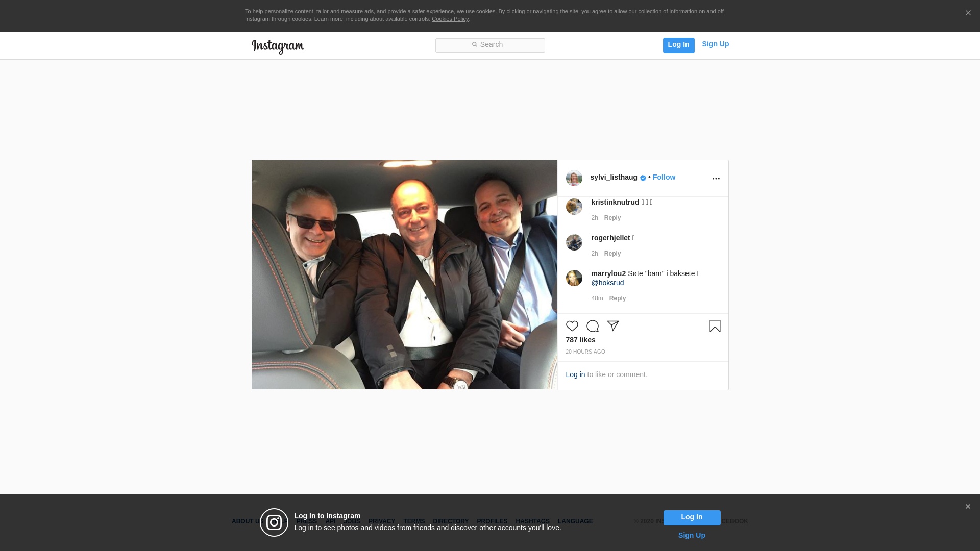
Task: Reply to marrylou2's comment
Action: coord(617,298)
